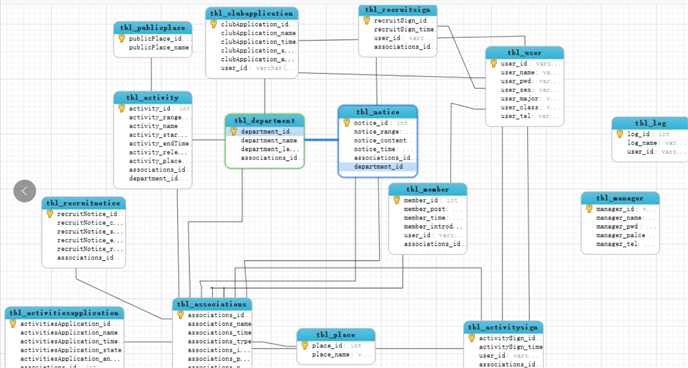Click the gray back arrow circle button
The height and width of the screenshot is (368, 688).
tap(25, 191)
